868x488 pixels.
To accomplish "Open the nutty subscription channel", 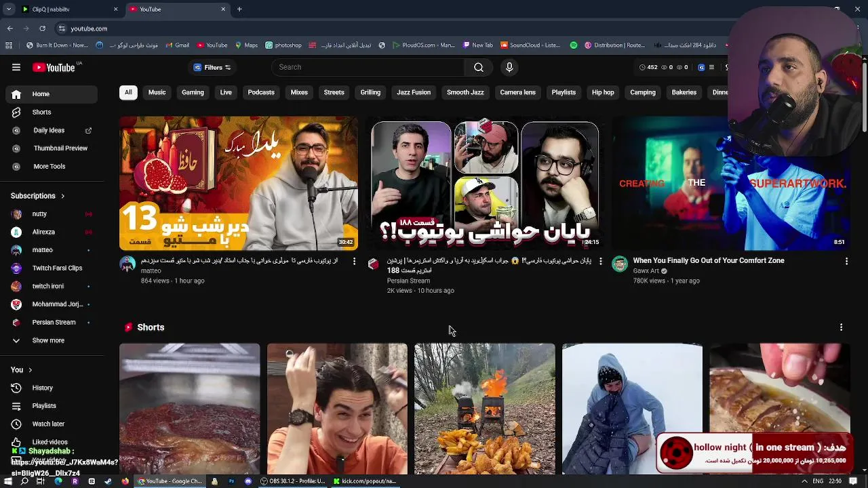I will [52, 213].
